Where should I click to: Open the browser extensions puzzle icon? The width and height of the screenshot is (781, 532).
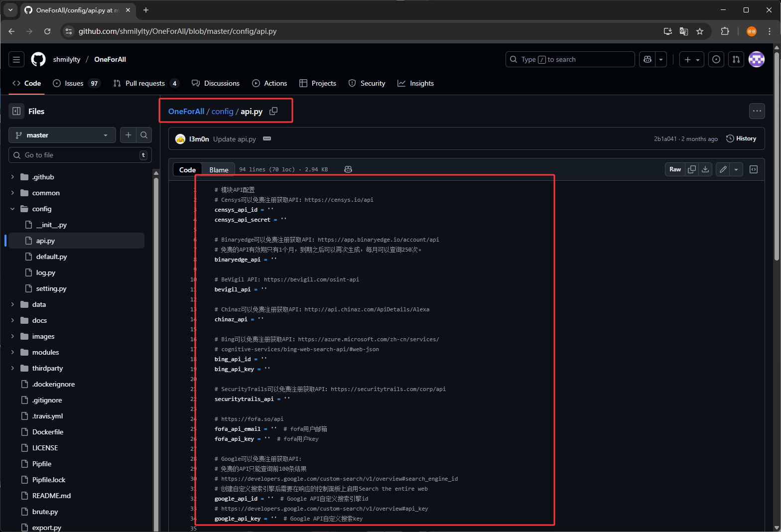(x=725, y=31)
